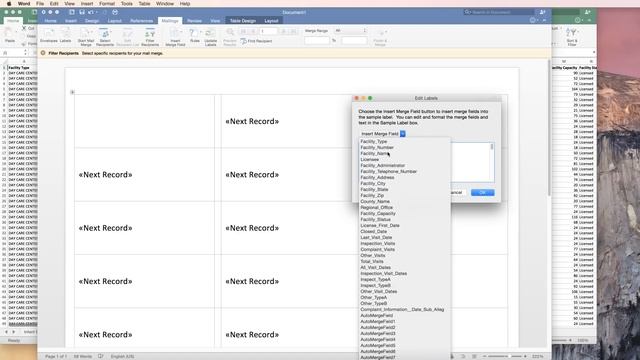Image resolution: width=640 pixels, height=360 pixels.
Task: Open the Review ribbon tab
Action: click(194, 20)
